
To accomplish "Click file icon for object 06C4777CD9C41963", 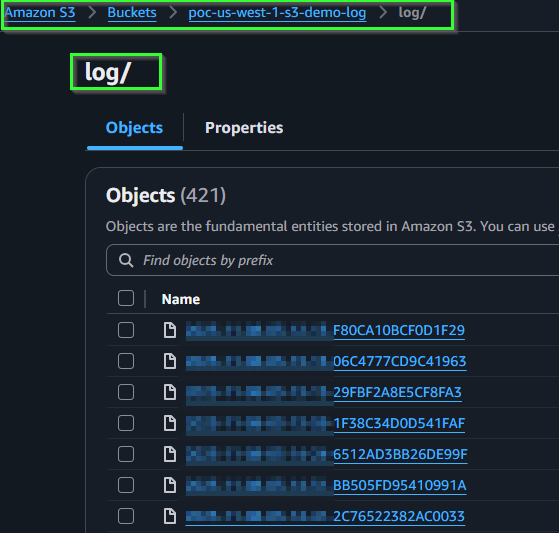I will coord(170,361).
